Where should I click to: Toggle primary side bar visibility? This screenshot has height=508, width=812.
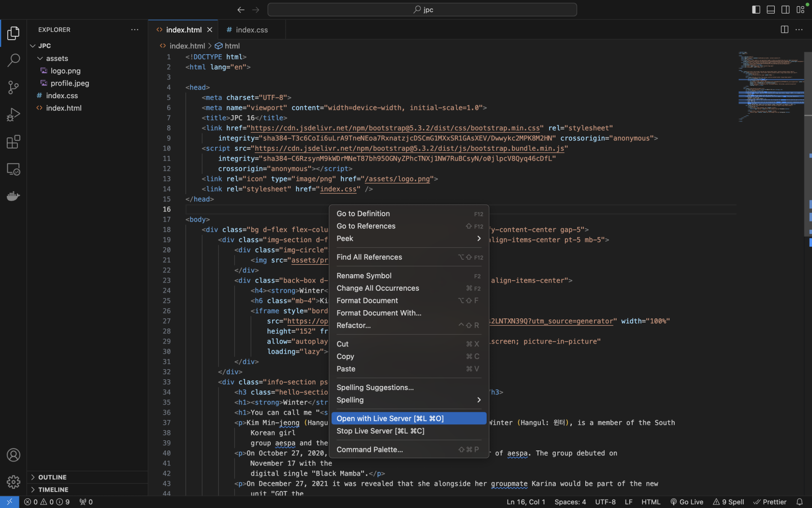[x=756, y=10]
